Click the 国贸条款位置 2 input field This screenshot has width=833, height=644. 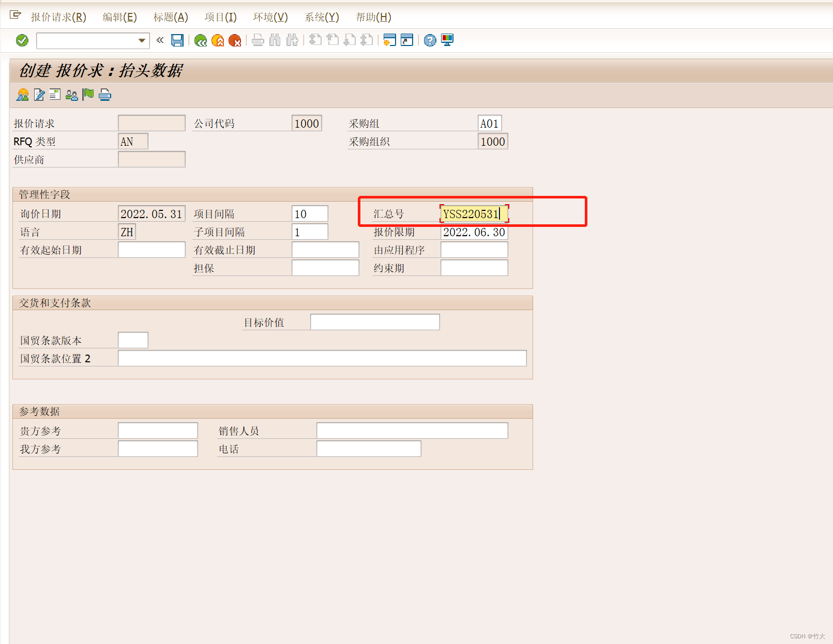point(322,358)
